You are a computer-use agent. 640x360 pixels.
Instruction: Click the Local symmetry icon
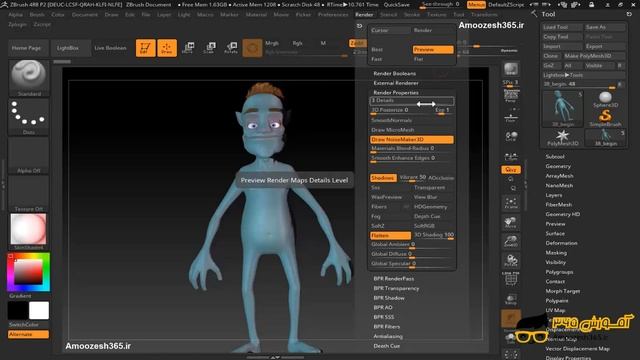click(511, 136)
